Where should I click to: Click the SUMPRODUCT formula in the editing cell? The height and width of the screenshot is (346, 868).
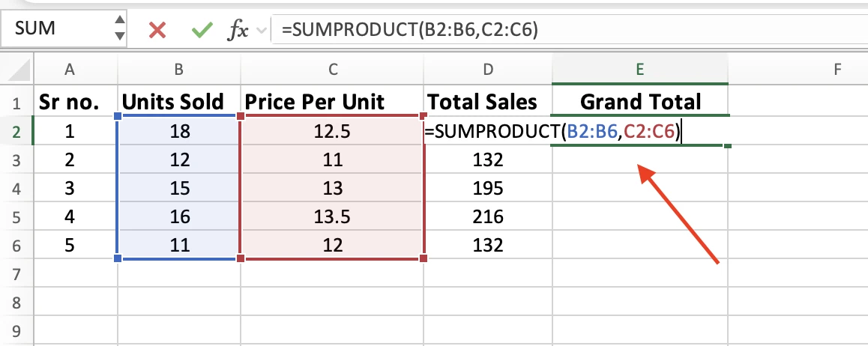click(552, 132)
